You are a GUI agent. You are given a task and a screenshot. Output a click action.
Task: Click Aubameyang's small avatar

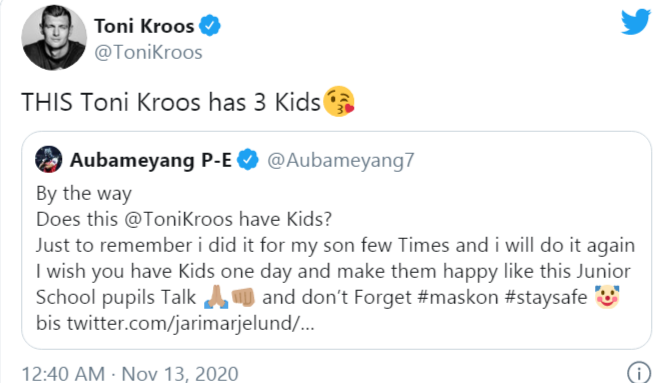[x=49, y=159]
